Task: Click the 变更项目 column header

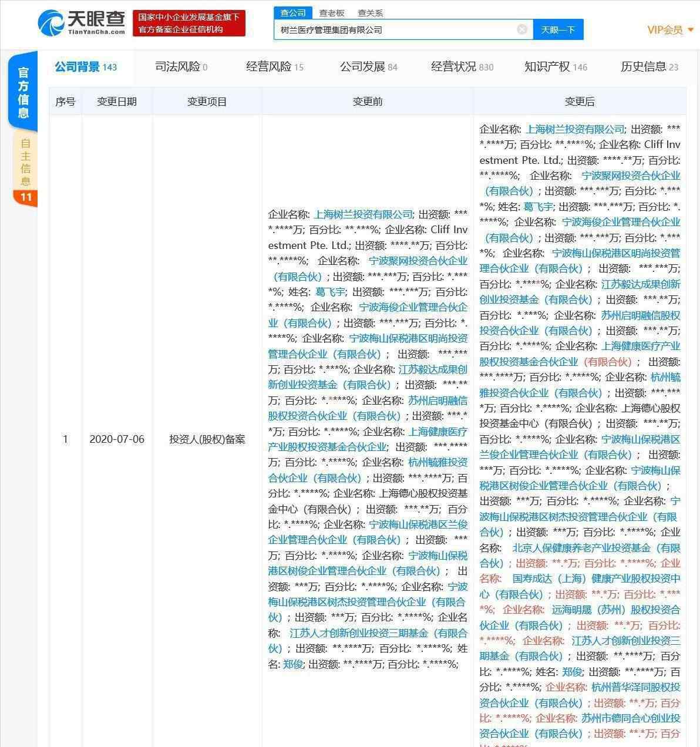Action: tap(207, 102)
